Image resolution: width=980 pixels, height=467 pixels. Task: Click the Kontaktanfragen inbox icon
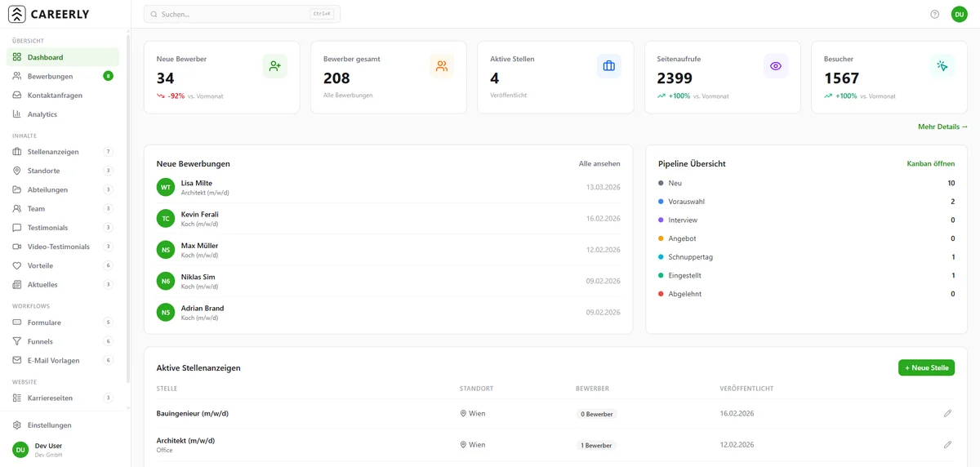(x=17, y=96)
